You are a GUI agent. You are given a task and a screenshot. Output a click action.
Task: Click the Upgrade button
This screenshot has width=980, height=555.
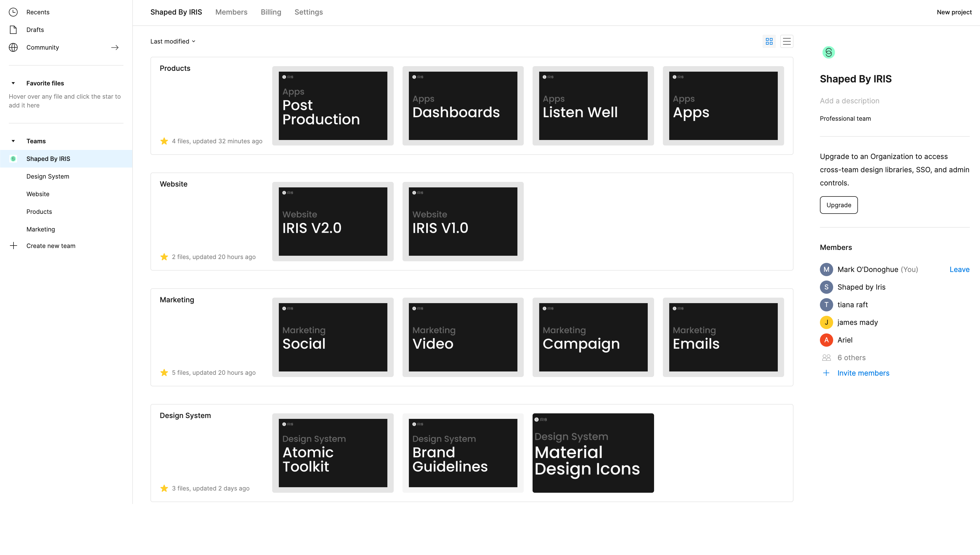838,205
